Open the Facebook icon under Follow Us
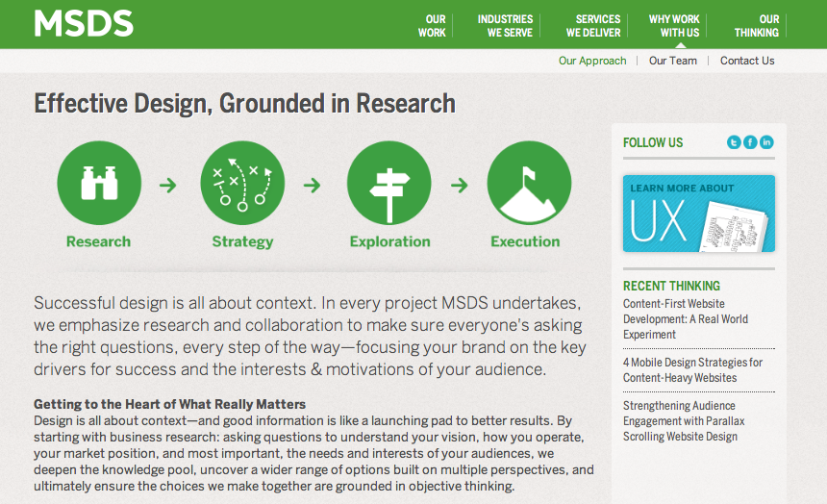The width and height of the screenshot is (827, 504). 750,142
